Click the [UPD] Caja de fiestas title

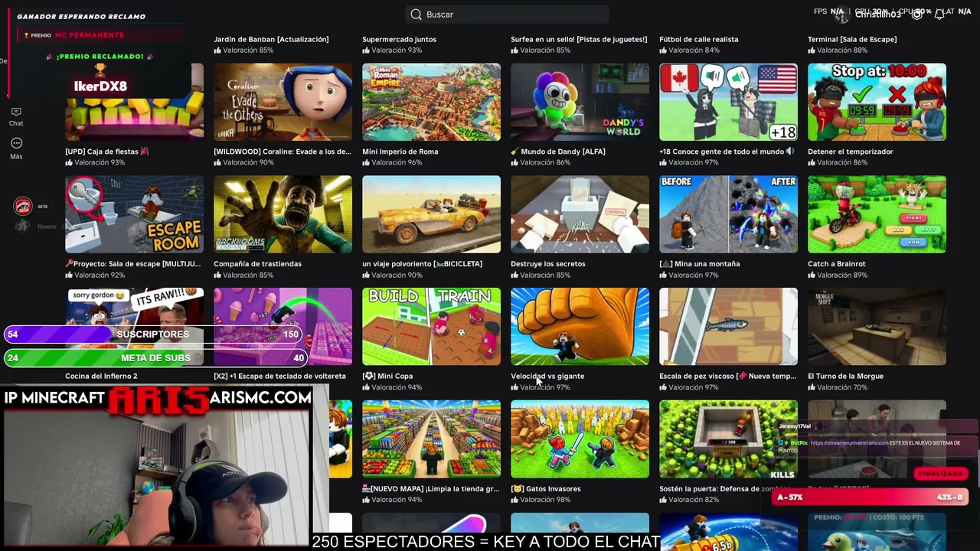coord(106,152)
